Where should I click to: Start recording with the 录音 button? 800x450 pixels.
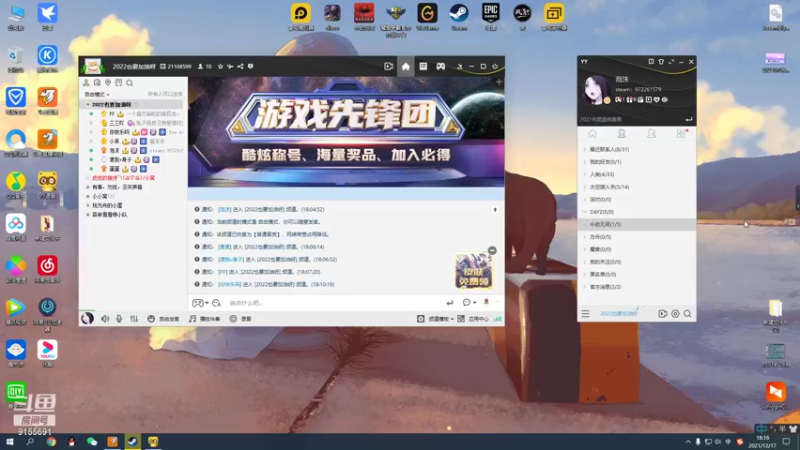coord(240,319)
